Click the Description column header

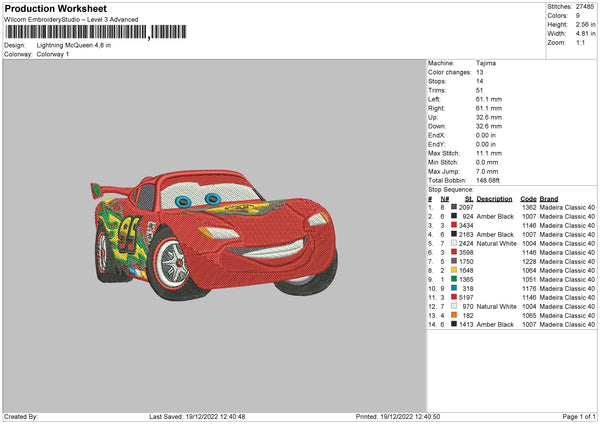point(494,198)
